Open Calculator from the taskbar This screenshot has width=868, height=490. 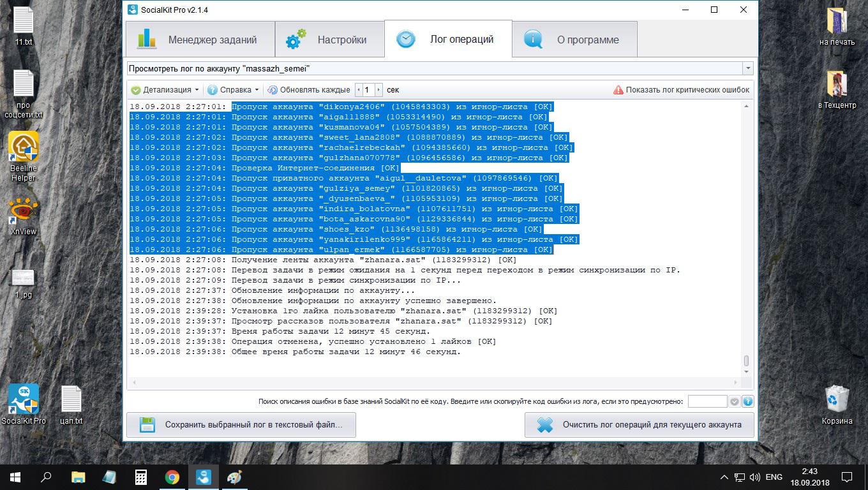coord(140,477)
